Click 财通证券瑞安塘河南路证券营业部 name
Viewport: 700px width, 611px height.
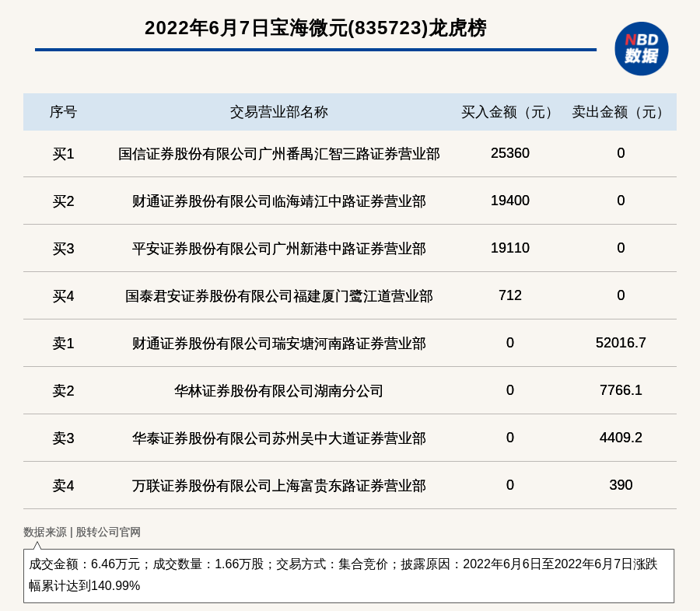pos(279,344)
